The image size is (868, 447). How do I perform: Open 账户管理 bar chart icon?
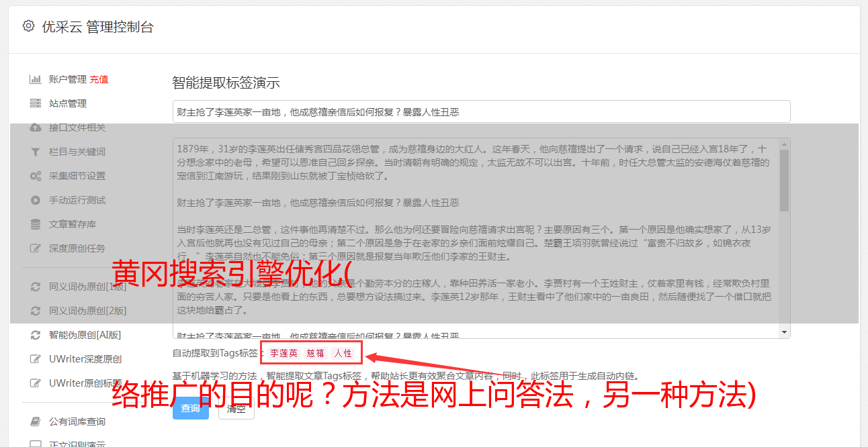click(x=36, y=79)
